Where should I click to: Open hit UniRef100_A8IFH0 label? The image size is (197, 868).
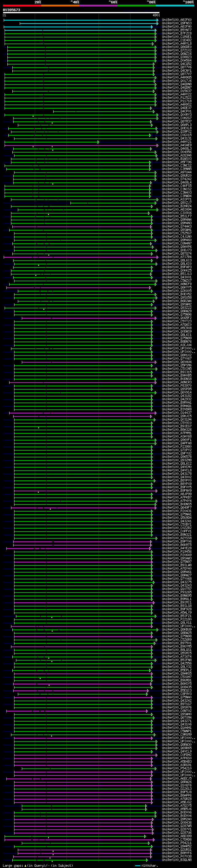177,26
